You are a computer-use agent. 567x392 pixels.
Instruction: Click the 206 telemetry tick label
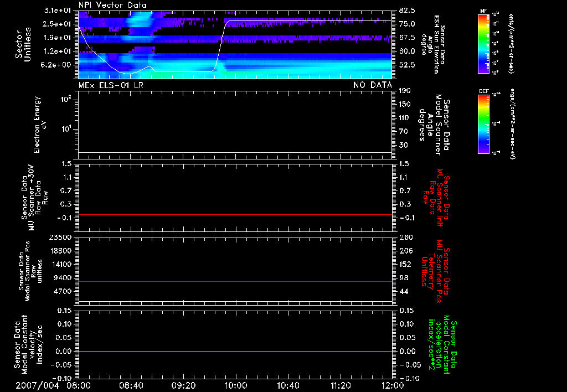click(405, 251)
